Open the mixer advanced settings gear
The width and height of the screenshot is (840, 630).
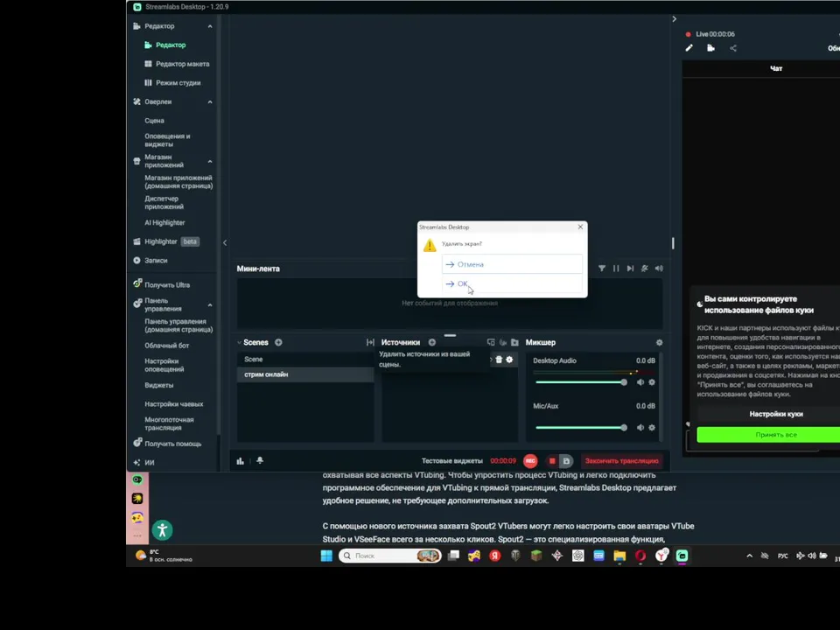(660, 342)
